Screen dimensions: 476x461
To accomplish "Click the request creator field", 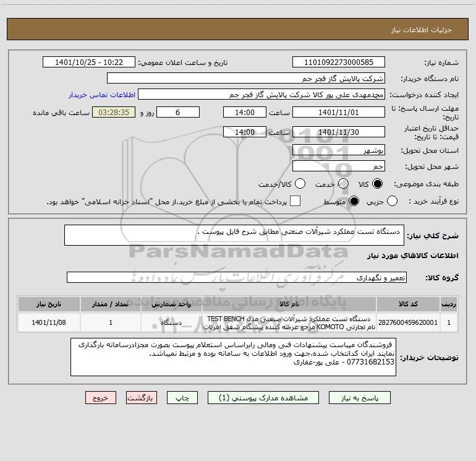I will coord(261,95).
